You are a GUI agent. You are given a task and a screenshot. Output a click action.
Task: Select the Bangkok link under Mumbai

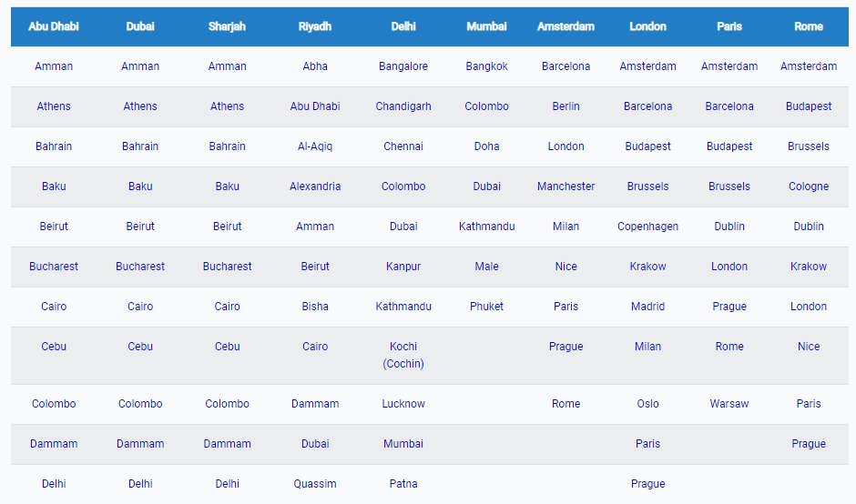(486, 66)
